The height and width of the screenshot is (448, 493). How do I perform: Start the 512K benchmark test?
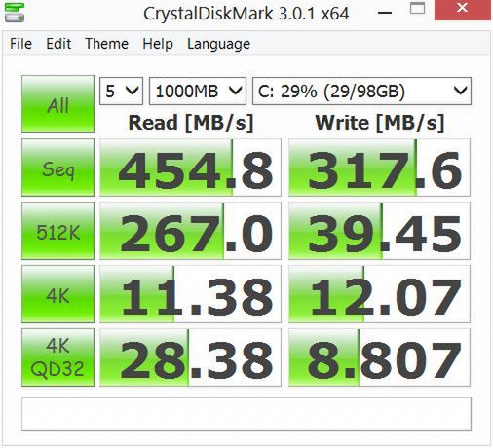57,231
